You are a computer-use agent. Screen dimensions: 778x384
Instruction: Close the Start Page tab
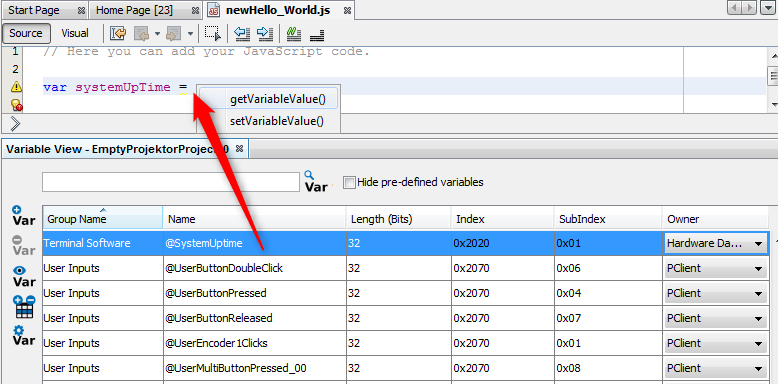pos(81,10)
